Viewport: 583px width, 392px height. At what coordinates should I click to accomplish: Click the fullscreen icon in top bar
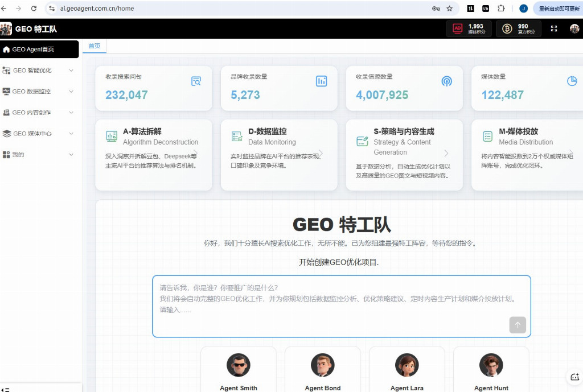(x=554, y=28)
